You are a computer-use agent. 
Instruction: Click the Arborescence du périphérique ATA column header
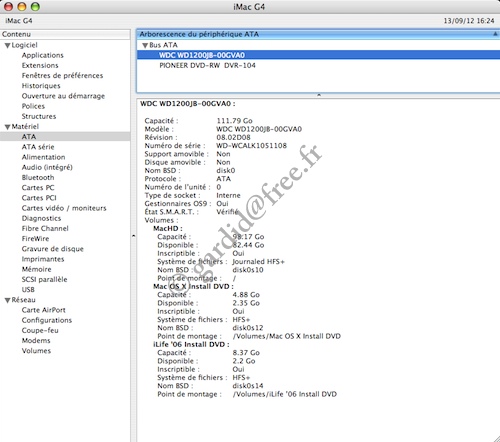click(x=318, y=34)
